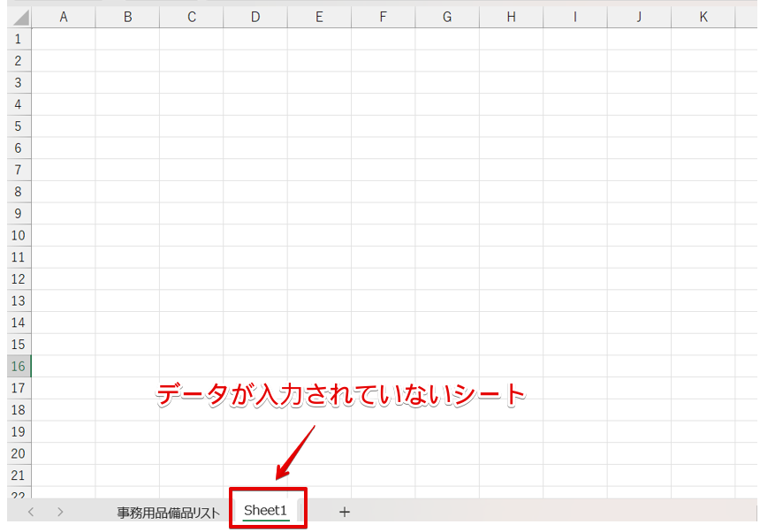The image size is (760, 532).
Task: Select cell D5 in the grid
Action: [x=255, y=126]
